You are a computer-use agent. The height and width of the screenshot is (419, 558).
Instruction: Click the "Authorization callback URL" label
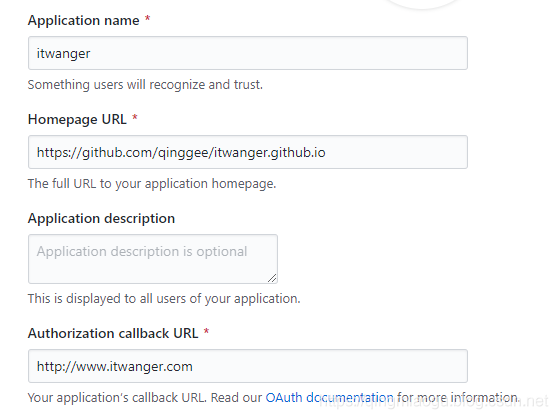113,333
